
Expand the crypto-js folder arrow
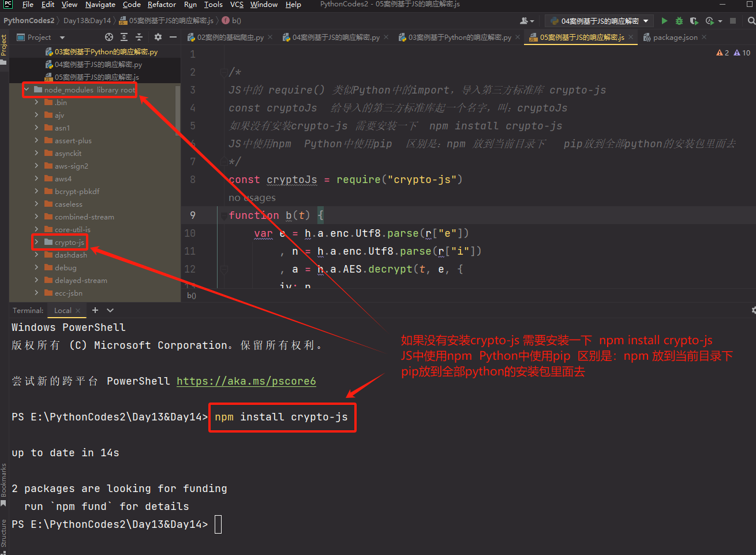coord(36,242)
